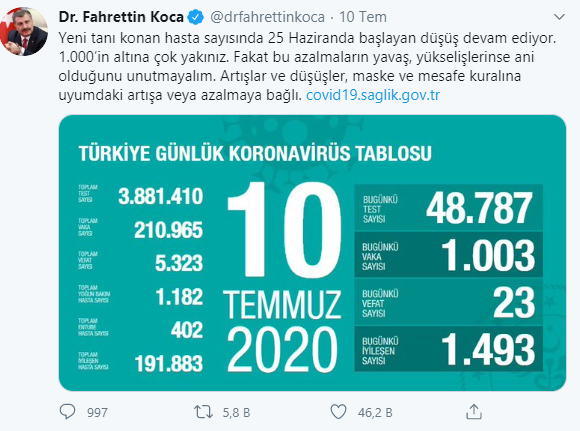Open the tweet via the 10 Tem timestamp
Image resolution: width=580 pixels, height=431 pixels.
(x=363, y=17)
